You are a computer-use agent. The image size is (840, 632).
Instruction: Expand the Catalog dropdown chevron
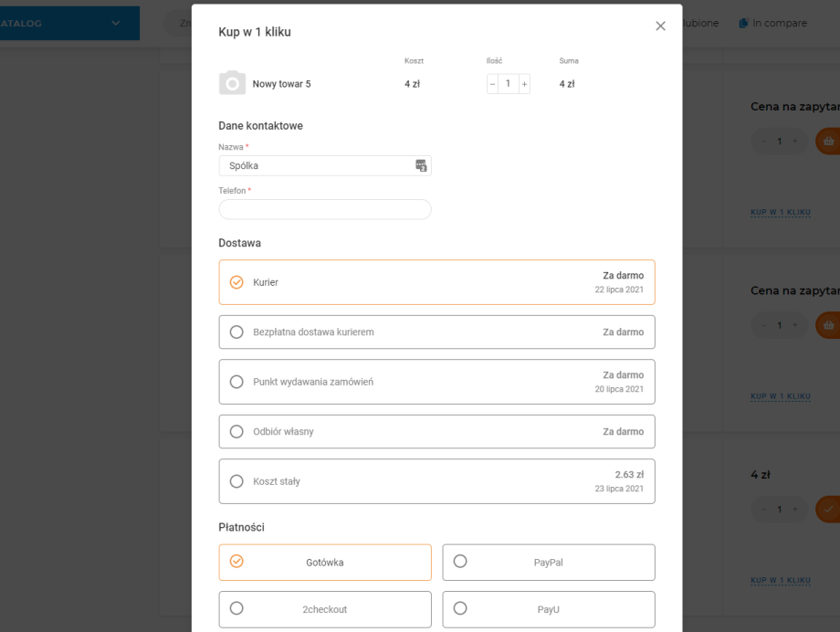116,23
